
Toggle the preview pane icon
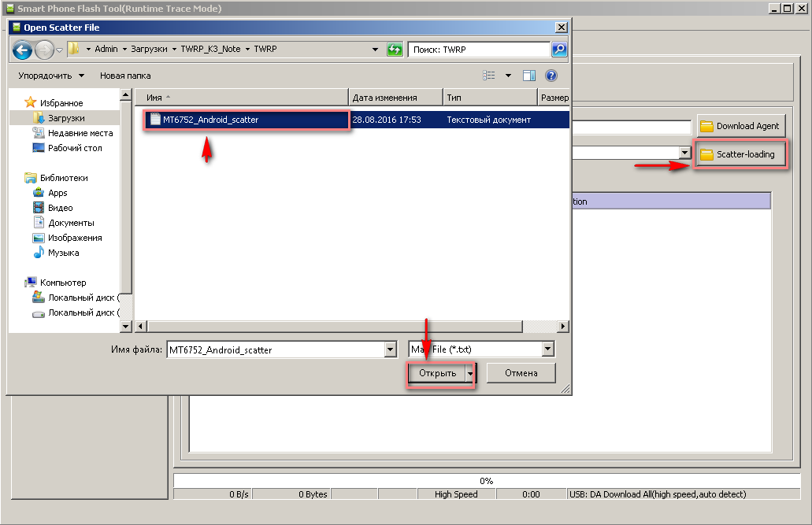(529, 76)
